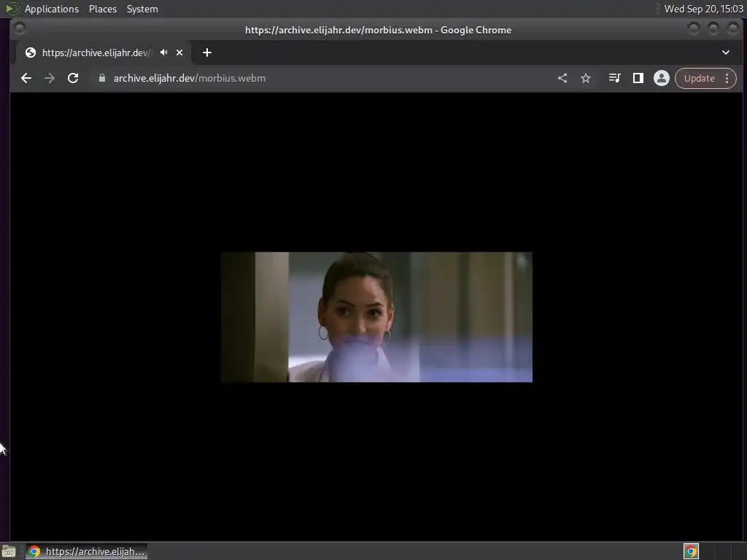Open the profile avatar menu

point(661,78)
